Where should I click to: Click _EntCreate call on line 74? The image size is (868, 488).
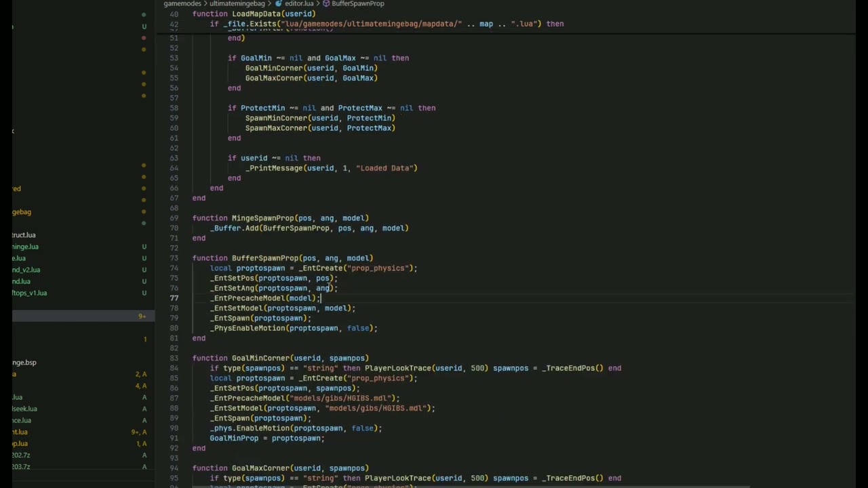[x=321, y=268]
